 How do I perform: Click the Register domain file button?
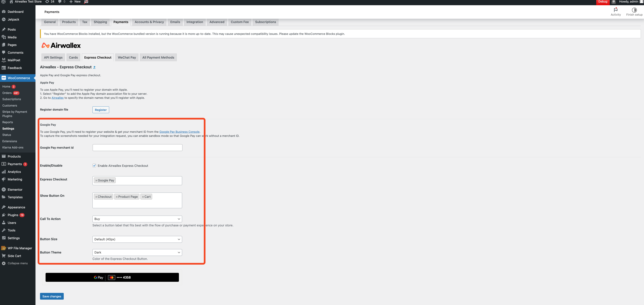coord(101,110)
